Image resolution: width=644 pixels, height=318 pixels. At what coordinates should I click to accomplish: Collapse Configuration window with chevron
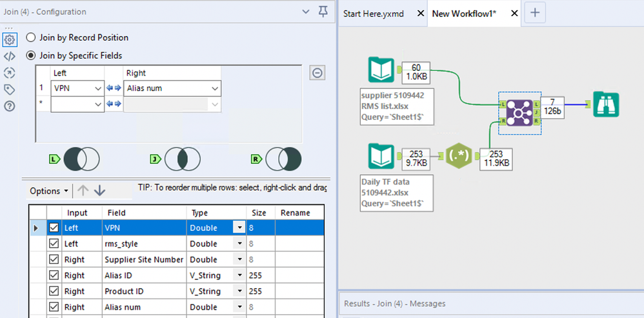[x=306, y=12]
